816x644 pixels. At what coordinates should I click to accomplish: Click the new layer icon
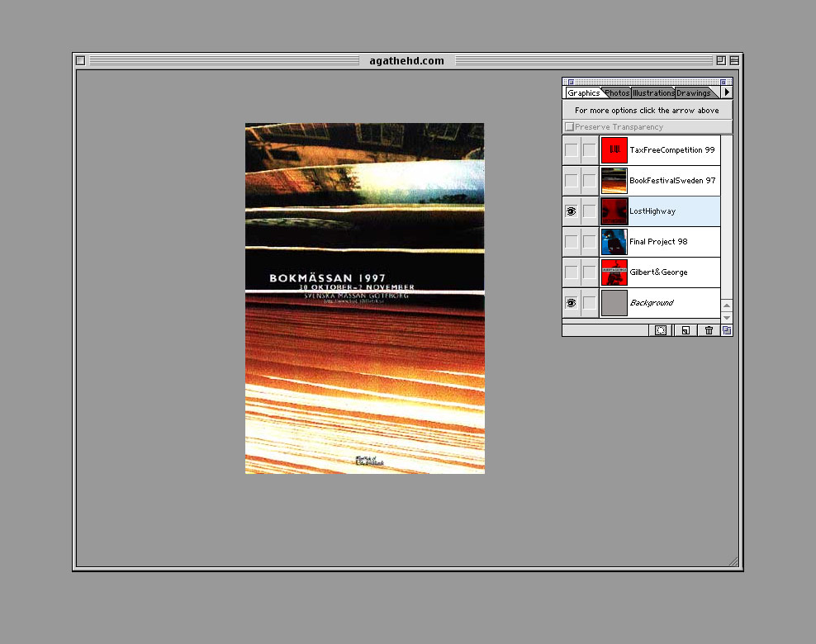point(686,330)
